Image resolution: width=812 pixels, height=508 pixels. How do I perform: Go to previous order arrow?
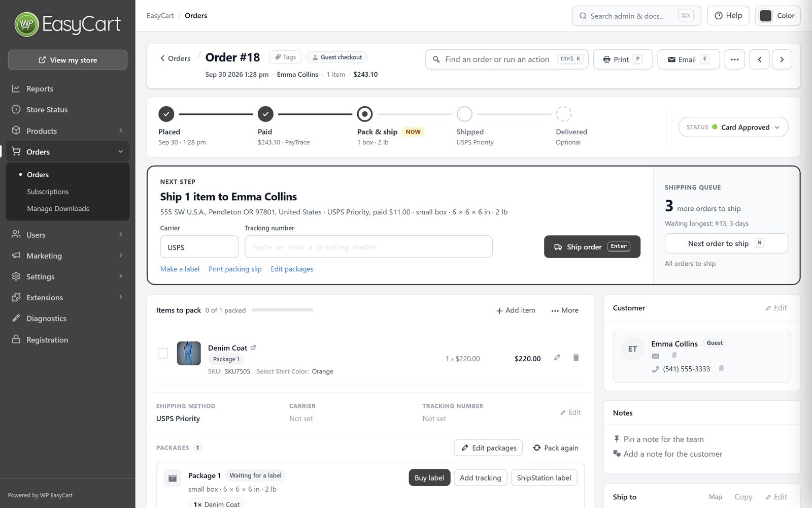[x=759, y=59]
